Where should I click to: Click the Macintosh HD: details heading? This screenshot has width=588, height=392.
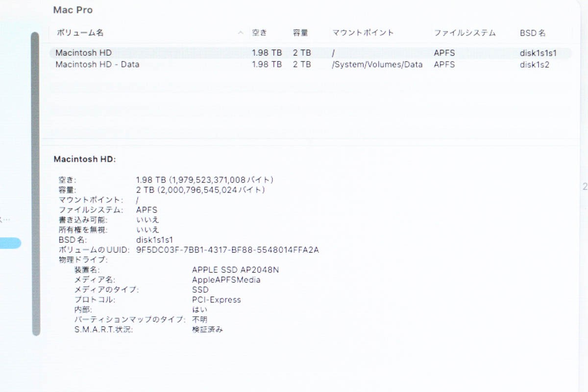[84, 159]
